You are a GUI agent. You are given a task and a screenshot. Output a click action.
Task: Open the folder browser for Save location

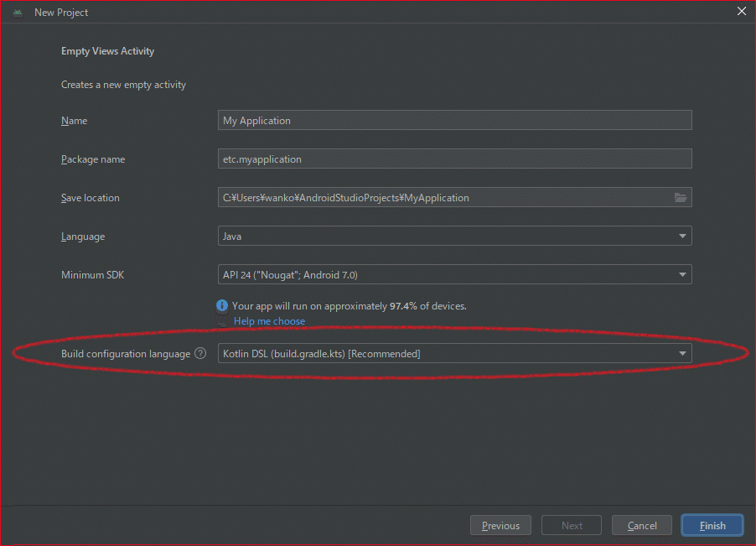coord(682,197)
